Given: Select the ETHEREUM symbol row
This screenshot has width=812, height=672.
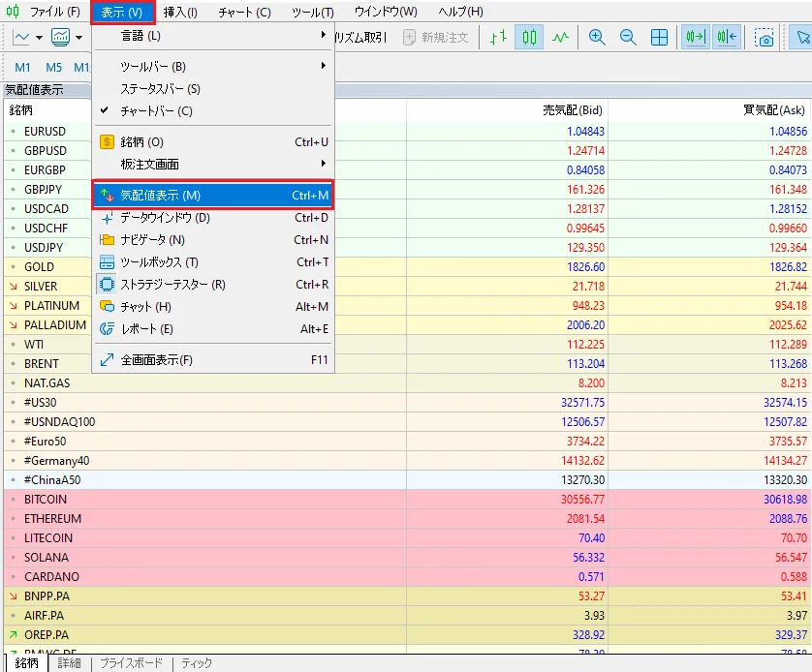Looking at the screenshot, I should coord(408,519).
